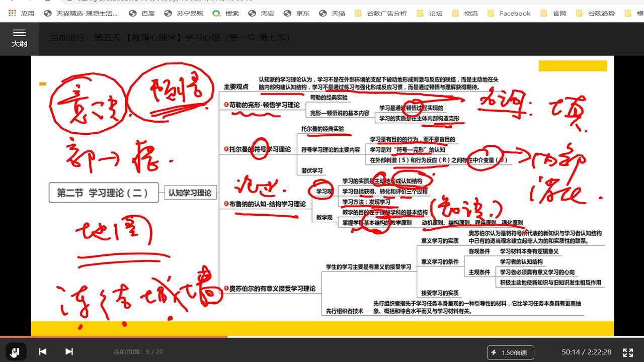The height and width of the screenshot is (362, 644).
Task: Click the 主要观点 label on slide
Action: [x=236, y=86]
